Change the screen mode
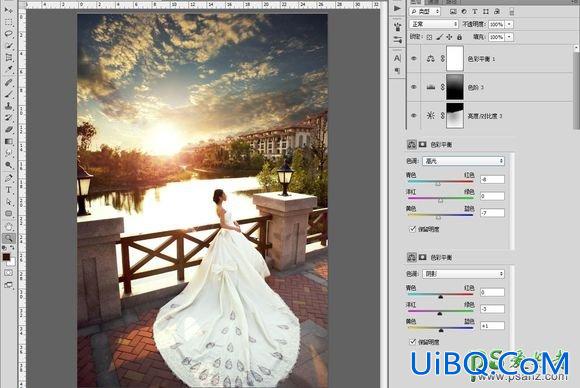Viewport: 580px width, 388px height. [8, 285]
